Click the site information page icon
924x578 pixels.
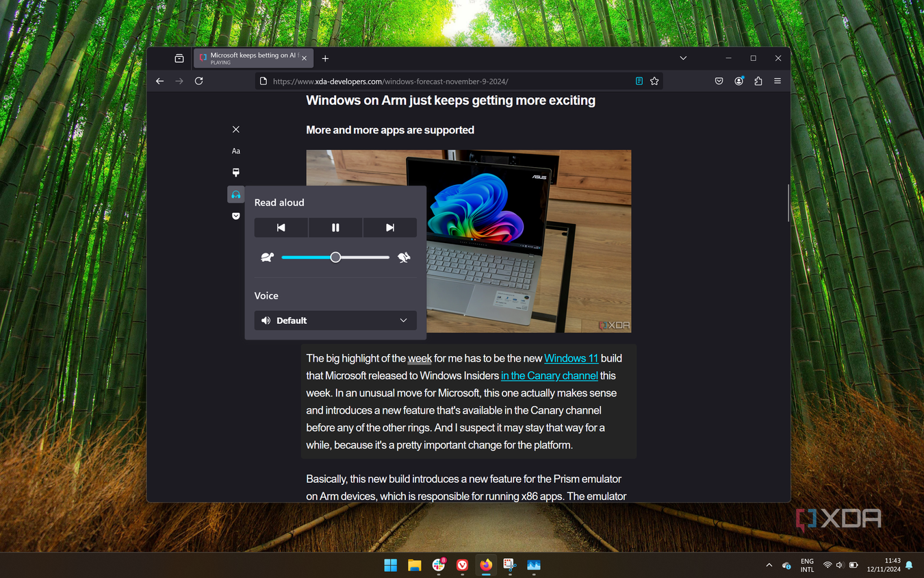pos(264,81)
